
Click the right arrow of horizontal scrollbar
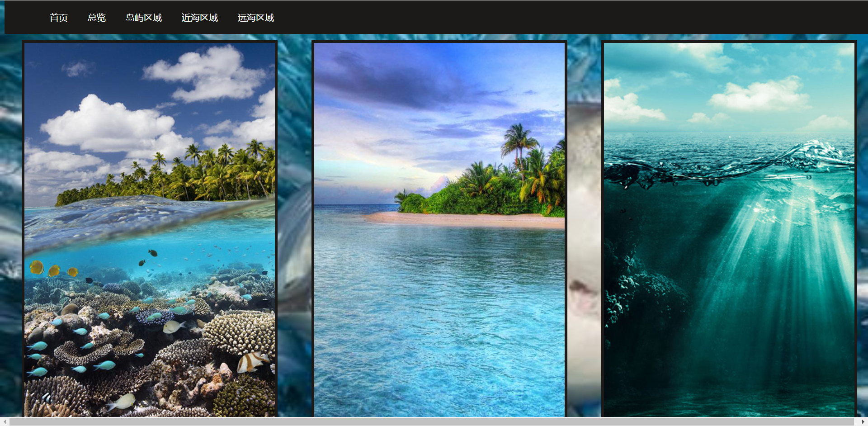tap(863, 421)
